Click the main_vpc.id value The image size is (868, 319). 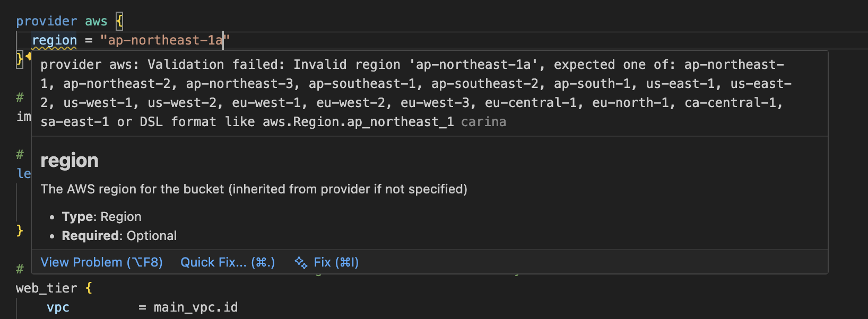[195, 307]
